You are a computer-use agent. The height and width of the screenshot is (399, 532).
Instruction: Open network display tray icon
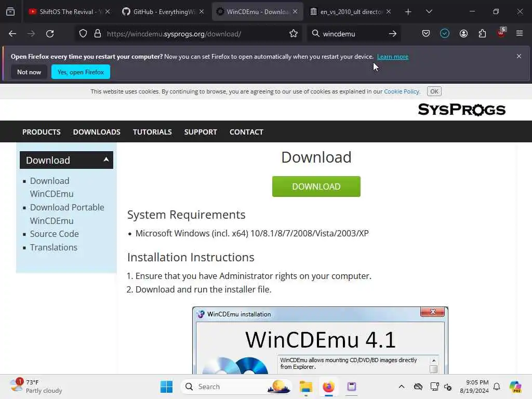click(434, 387)
